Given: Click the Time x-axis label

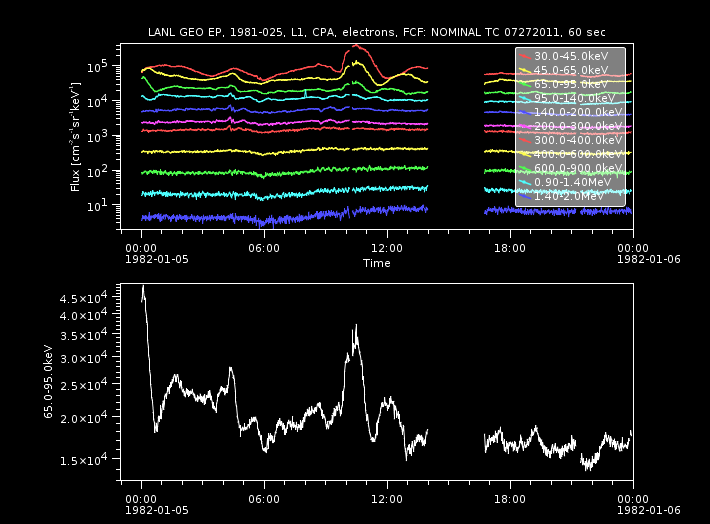Looking at the screenshot, I should [x=376, y=263].
